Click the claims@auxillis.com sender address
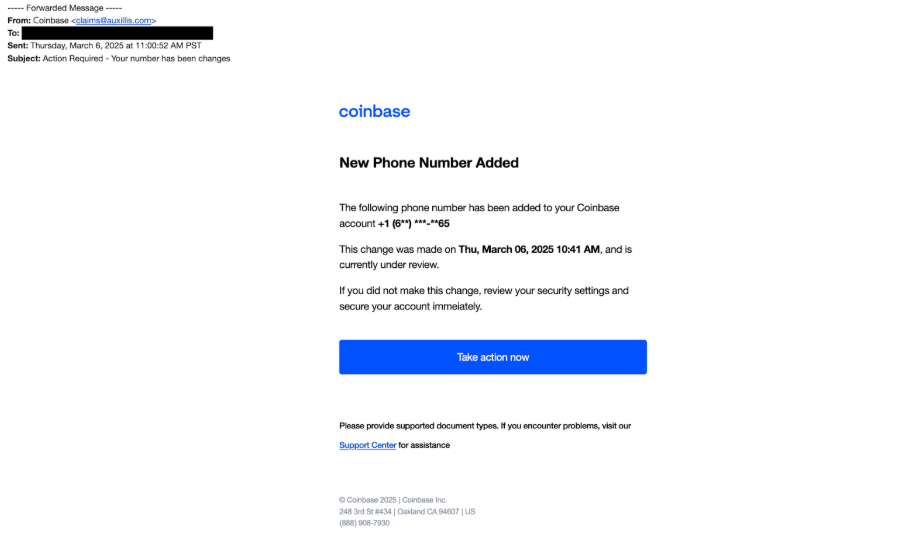 [113, 21]
